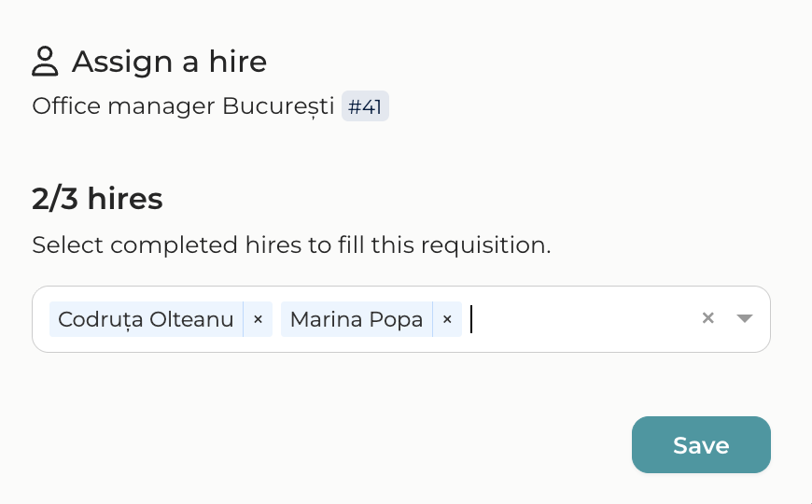This screenshot has width=812, height=504.
Task: Click the Assign a hire heading
Action: [x=169, y=62]
